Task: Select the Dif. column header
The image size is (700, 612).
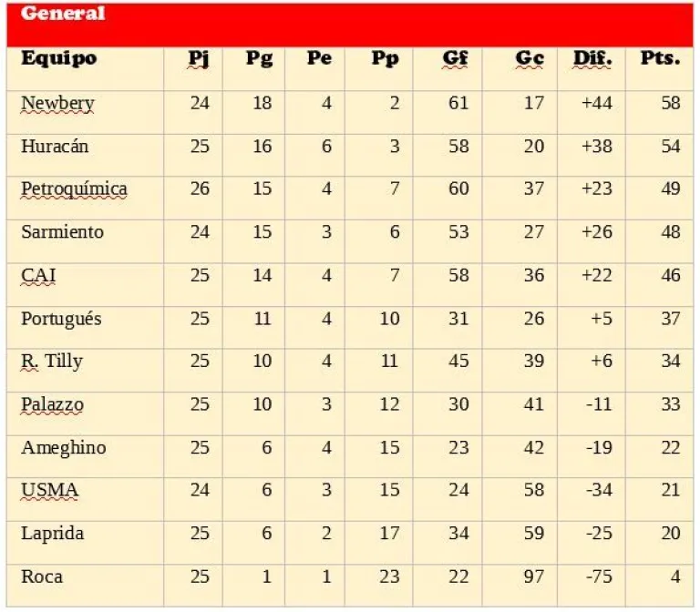Action: coord(592,59)
